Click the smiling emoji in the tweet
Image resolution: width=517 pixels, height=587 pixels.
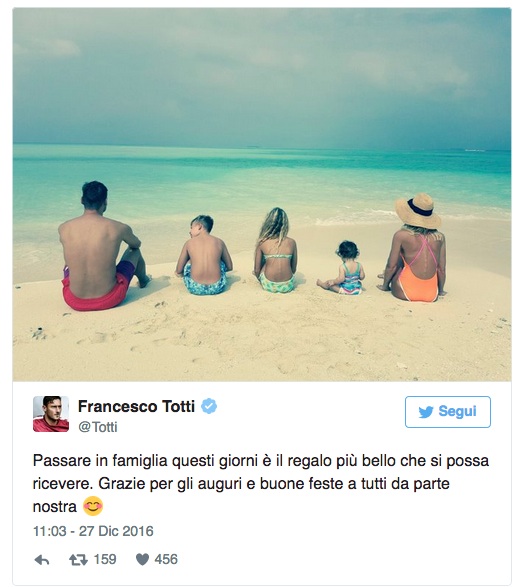click(92, 506)
